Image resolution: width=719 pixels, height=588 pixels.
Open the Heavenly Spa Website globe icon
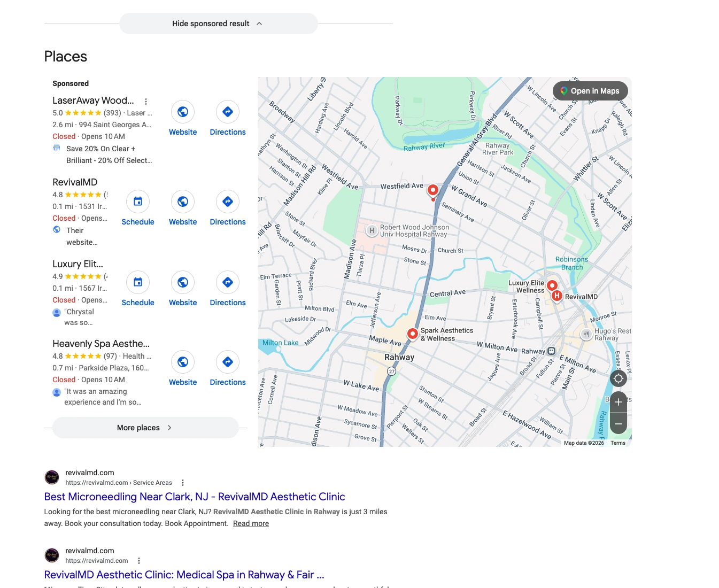click(183, 362)
